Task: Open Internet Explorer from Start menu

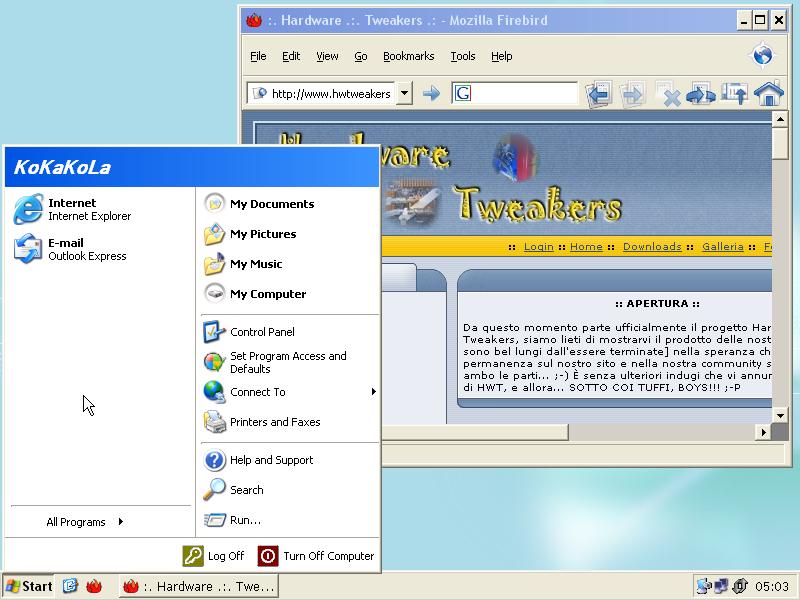Action: [x=73, y=209]
